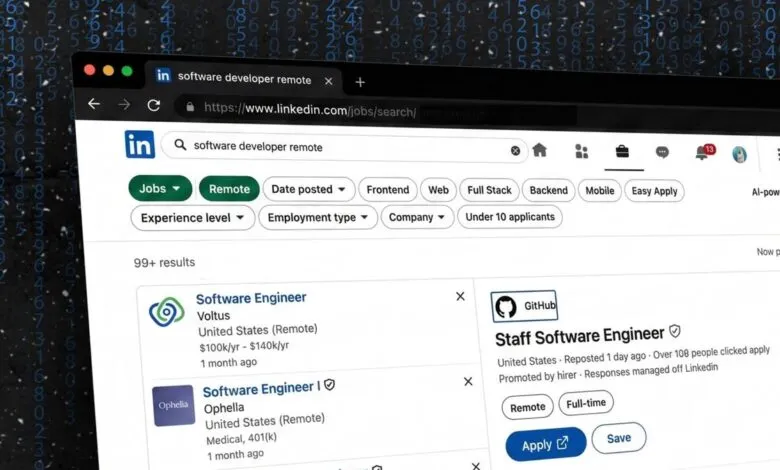
Task: Click the Ophella company name text
Action: tap(224, 408)
